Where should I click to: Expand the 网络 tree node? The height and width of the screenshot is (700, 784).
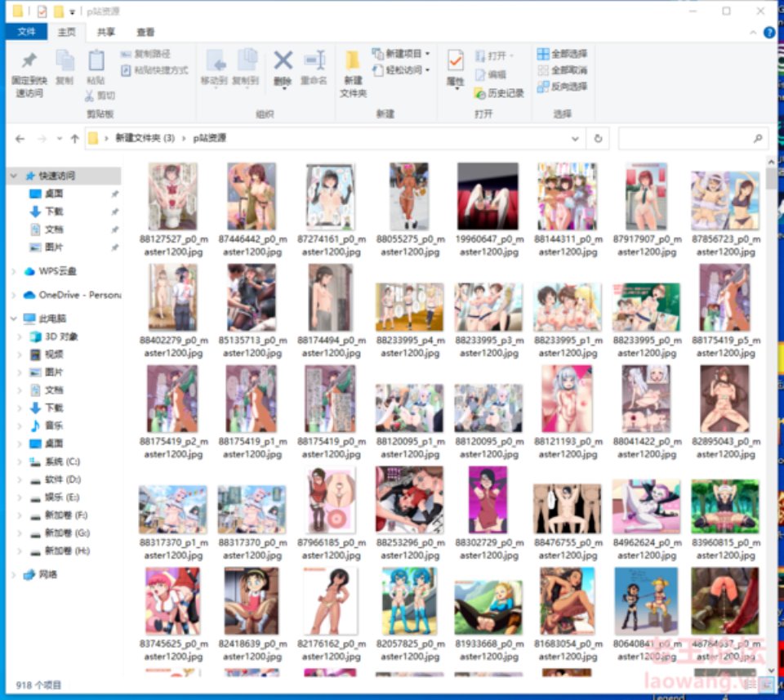coord(14,574)
